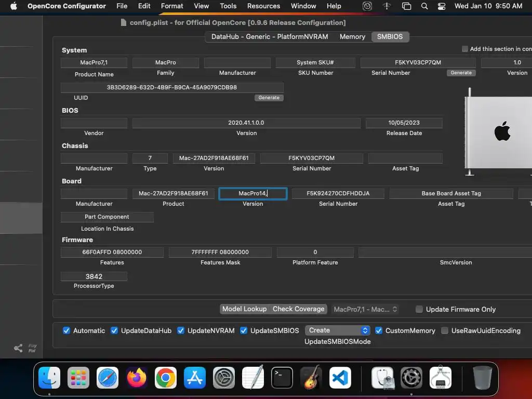The width and height of the screenshot is (532, 399).
Task: Open App Store from the dock
Action: pyautogui.click(x=195, y=378)
